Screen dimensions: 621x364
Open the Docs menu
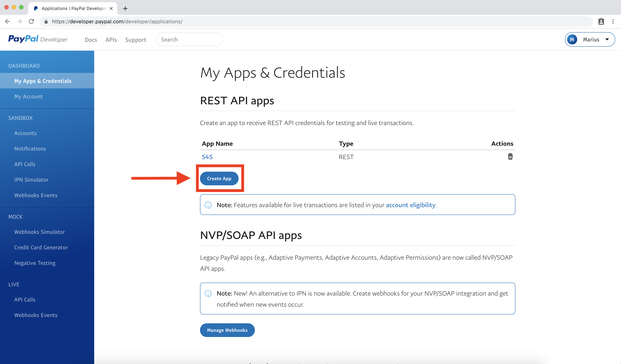pyautogui.click(x=91, y=40)
